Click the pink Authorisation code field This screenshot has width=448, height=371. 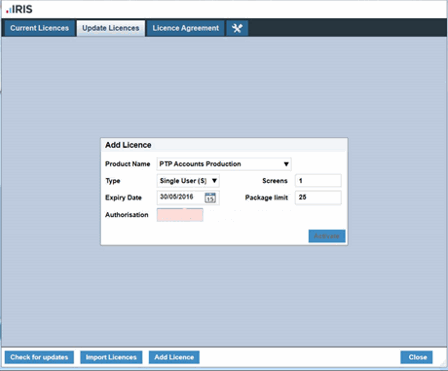pos(180,215)
